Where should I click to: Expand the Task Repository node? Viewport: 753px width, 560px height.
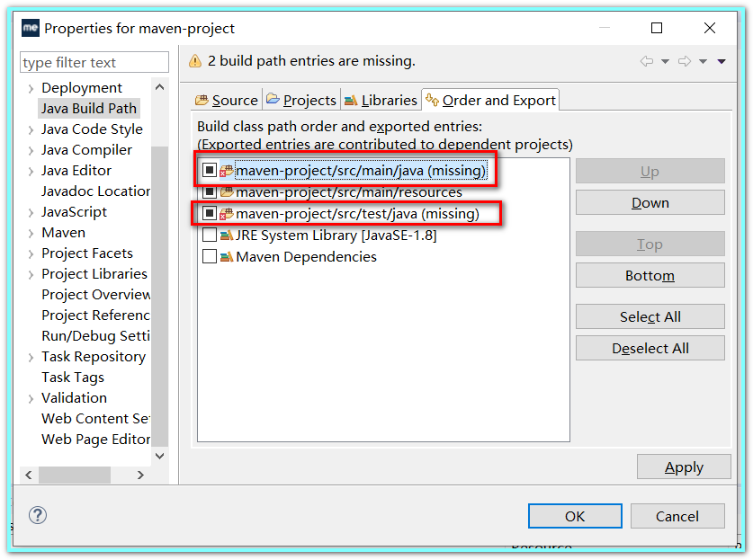click(x=31, y=357)
